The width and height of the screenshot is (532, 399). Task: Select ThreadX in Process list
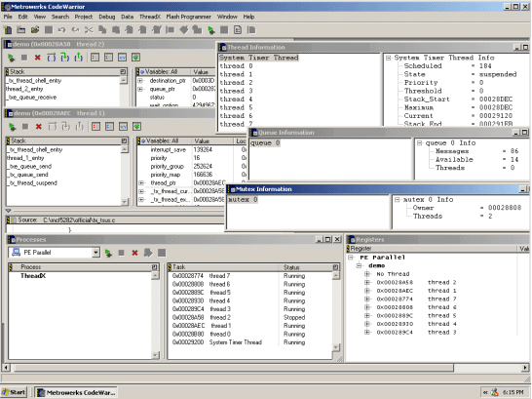[33, 276]
